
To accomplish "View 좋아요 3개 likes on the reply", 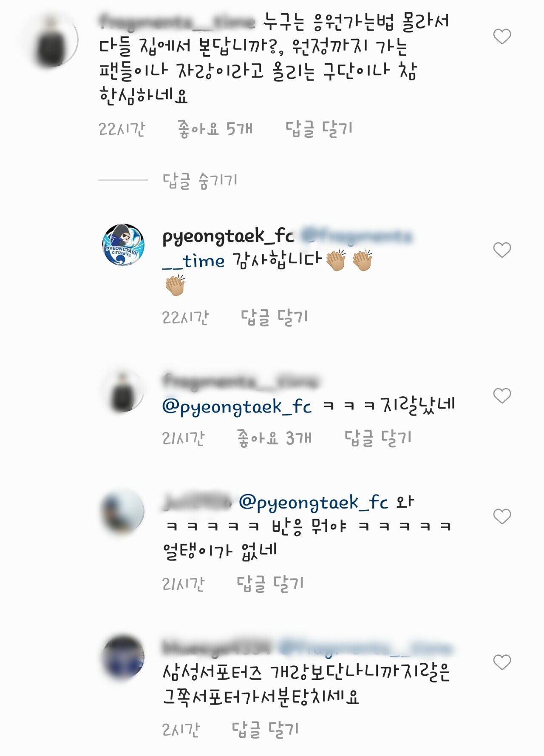I will pyautogui.click(x=275, y=438).
